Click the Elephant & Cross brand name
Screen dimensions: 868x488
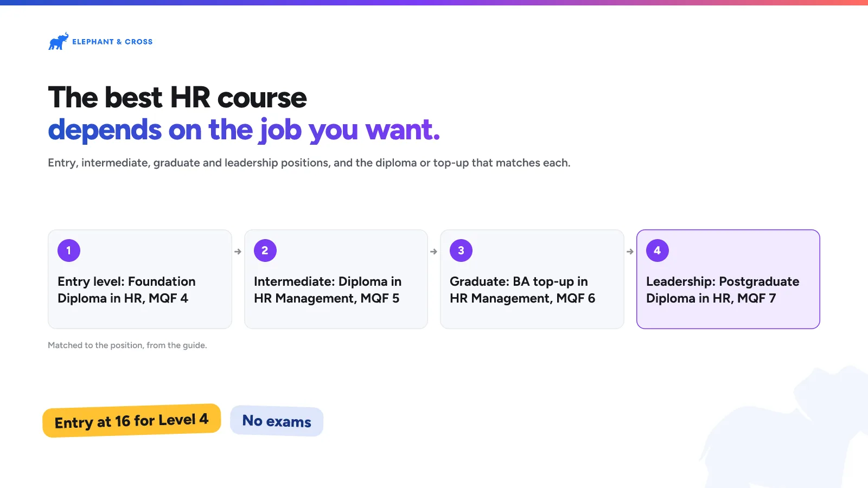pyautogui.click(x=112, y=42)
